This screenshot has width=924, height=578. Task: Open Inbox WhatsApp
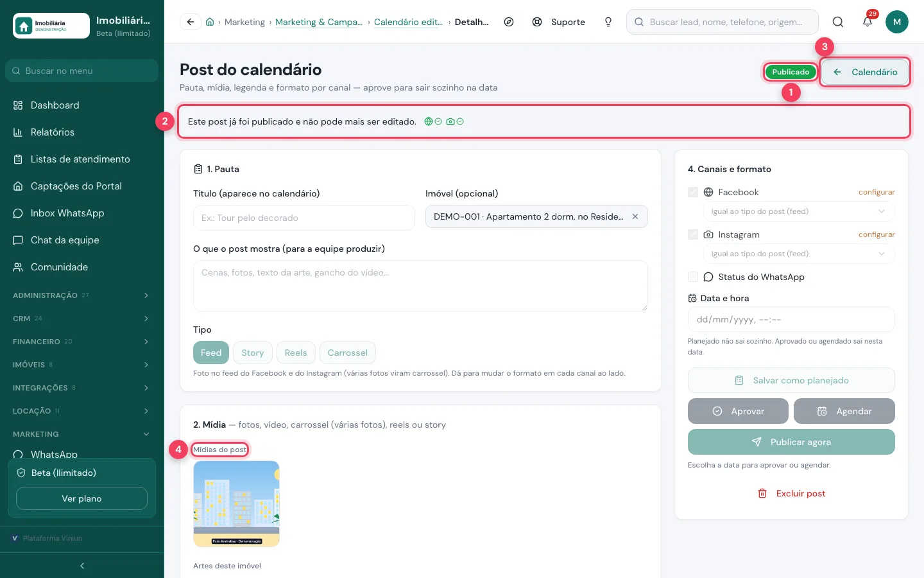[82, 213]
